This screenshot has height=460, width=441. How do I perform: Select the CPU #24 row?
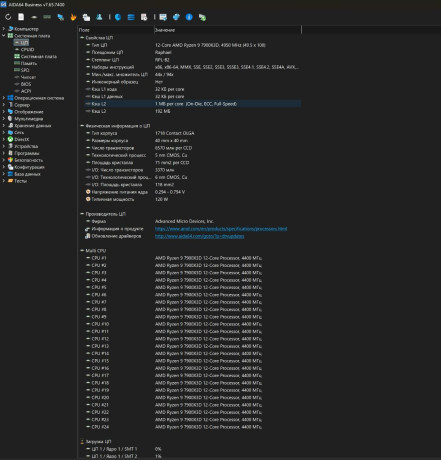click(193, 427)
